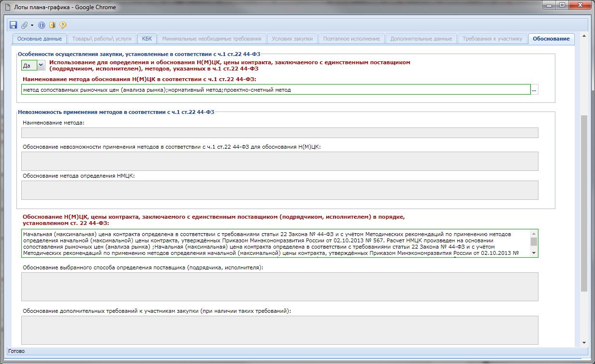Open the attachment dropdown arrow
The width and height of the screenshot is (595, 364).
32,25
